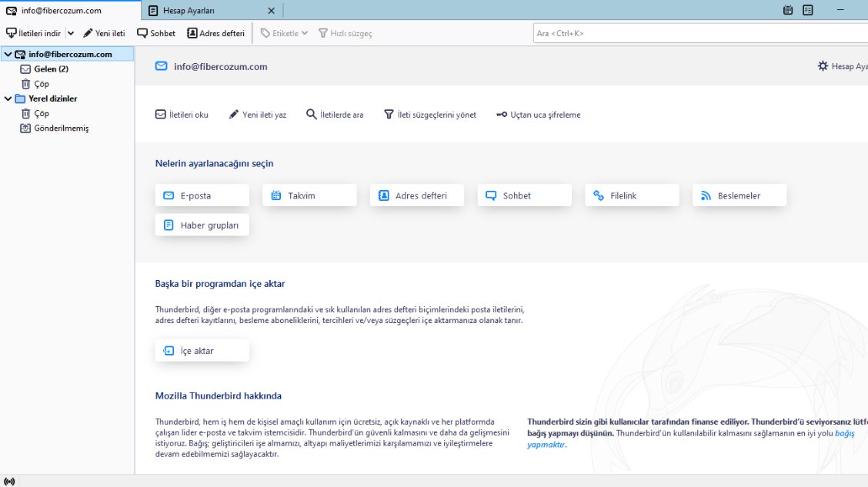This screenshot has height=487, width=868.
Task: Open the Etiketle dropdown menu
Action: point(284,33)
